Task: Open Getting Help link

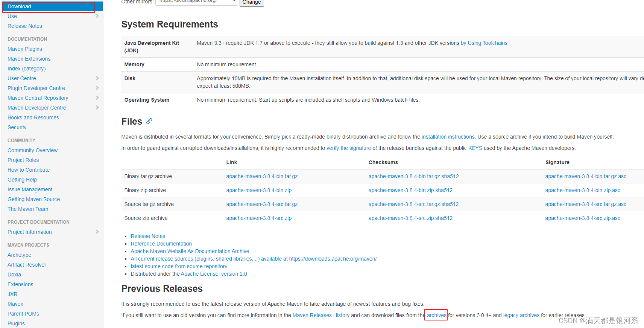Action: click(x=22, y=180)
